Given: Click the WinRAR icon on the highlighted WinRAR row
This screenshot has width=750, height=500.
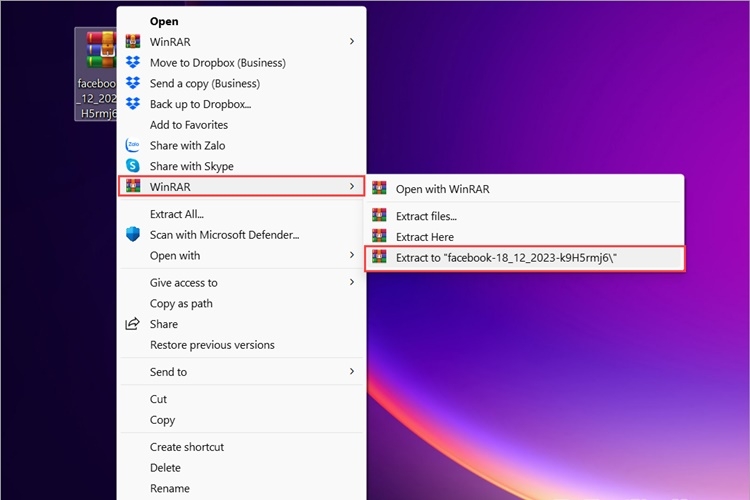Looking at the screenshot, I should point(133,186).
